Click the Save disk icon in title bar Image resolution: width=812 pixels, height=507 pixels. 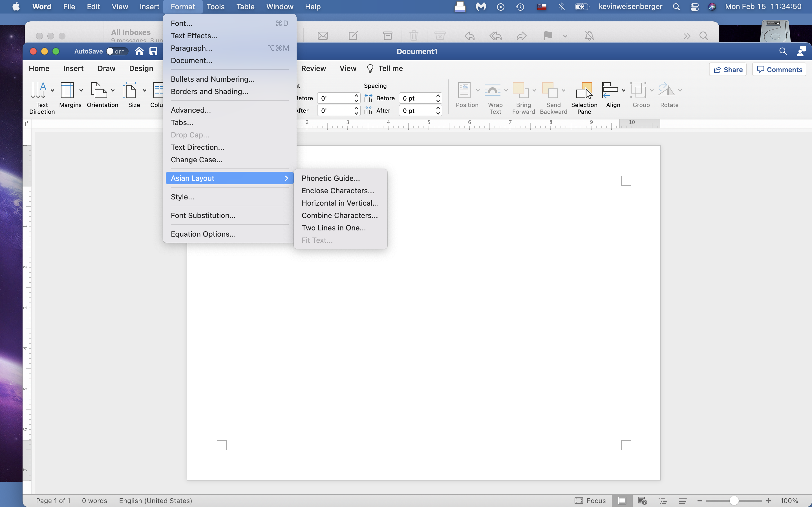tap(153, 51)
